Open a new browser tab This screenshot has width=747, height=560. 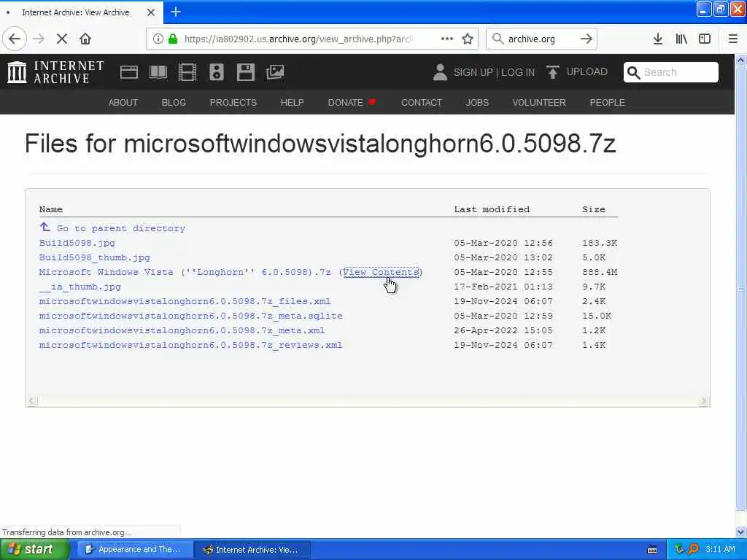click(x=176, y=12)
